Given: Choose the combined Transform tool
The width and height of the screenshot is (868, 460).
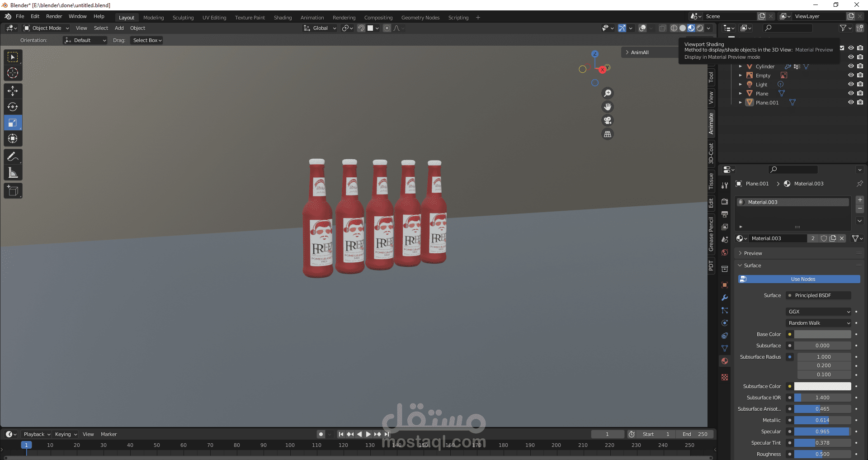Looking at the screenshot, I should tap(13, 138).
